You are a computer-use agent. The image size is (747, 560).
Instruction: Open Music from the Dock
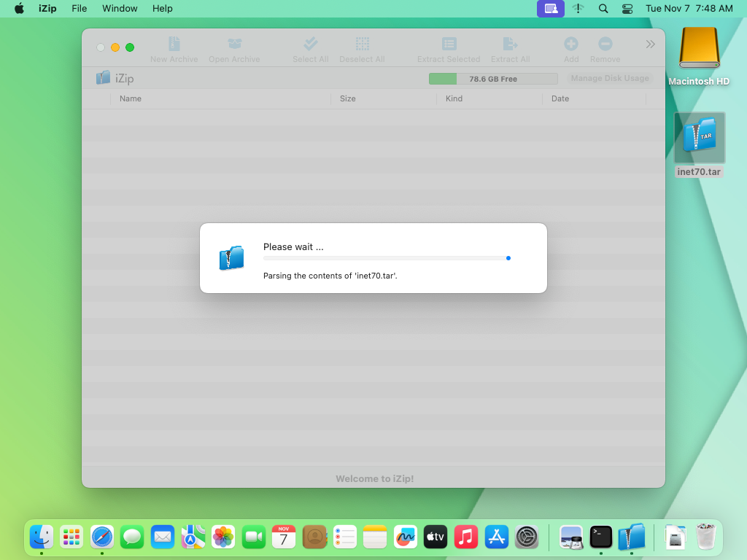click(466, 537)
